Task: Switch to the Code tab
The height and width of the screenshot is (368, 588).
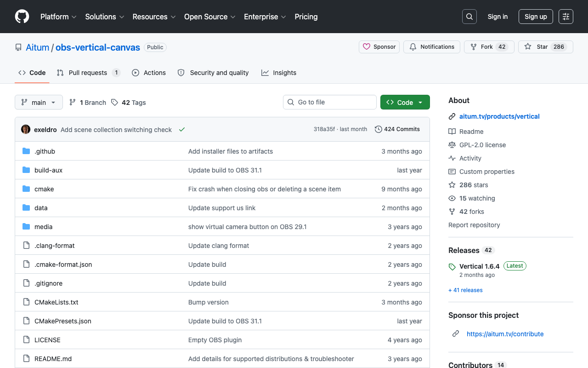Action: coord(32,73)
